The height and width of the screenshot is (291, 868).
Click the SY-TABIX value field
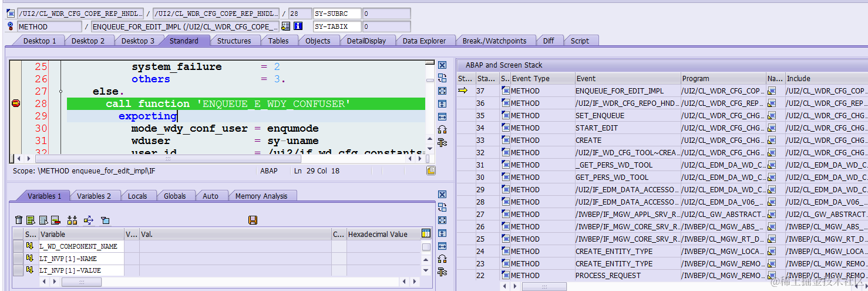[x=386, y=26]
